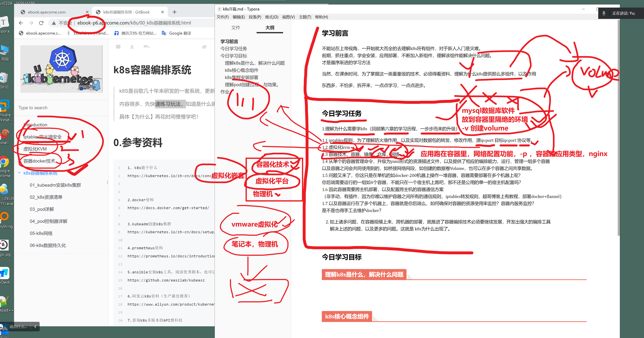This screenshot has height=338, width=644.
Task: Open 03_pod详解 chapter link
Action: coord(42,209)
